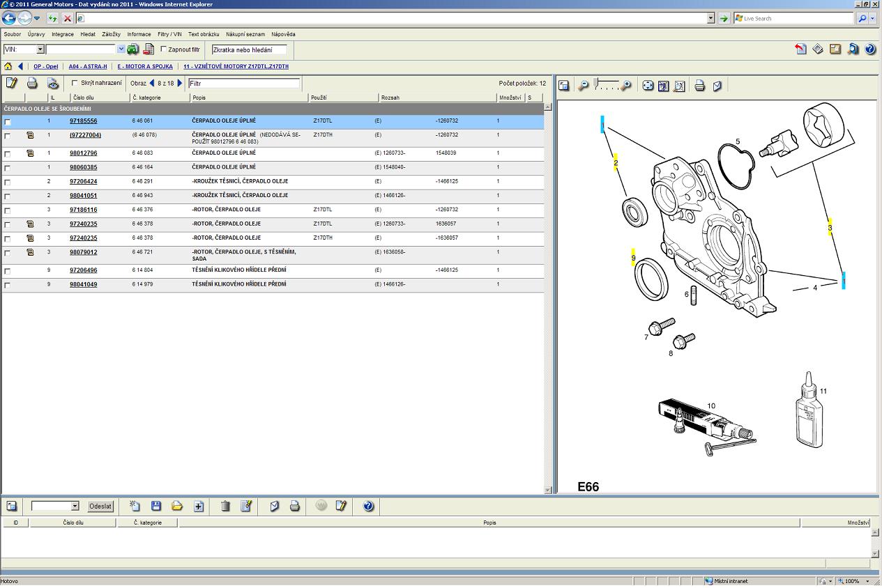
Task: Click the illustration zoom slider
Action: (x=605, y=85)
